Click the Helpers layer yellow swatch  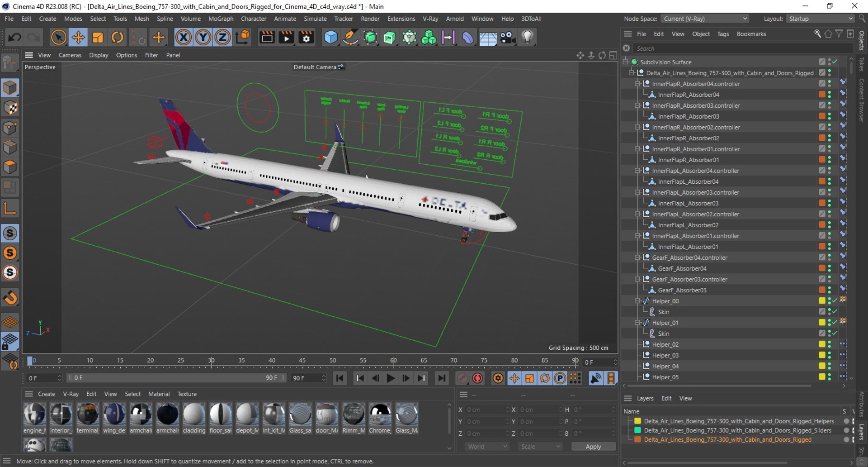tap(637, 421)
